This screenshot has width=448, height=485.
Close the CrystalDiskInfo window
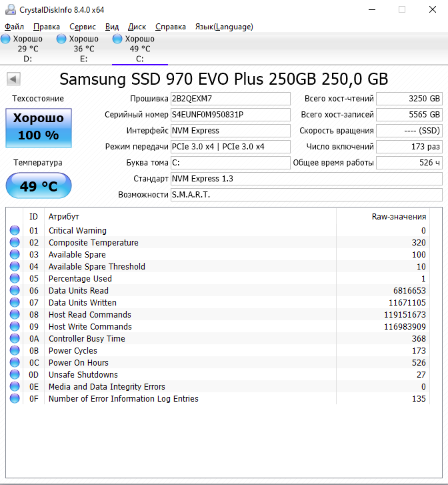coord(433,9)
